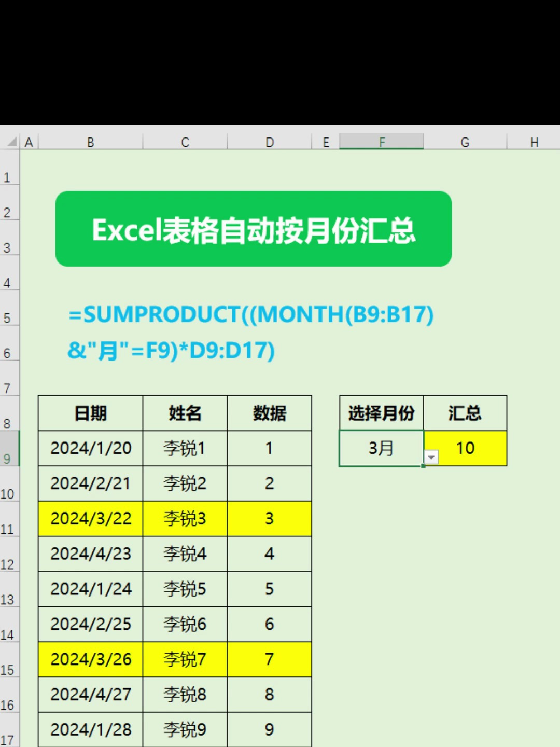
Task: Select the '日期' header cell
Action: [x=91, y=413]
